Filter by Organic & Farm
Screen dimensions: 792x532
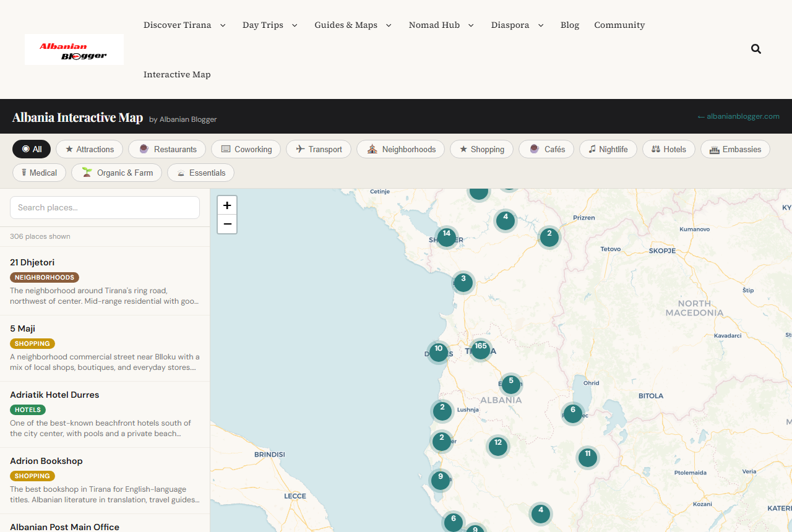(x=117, y=173)
